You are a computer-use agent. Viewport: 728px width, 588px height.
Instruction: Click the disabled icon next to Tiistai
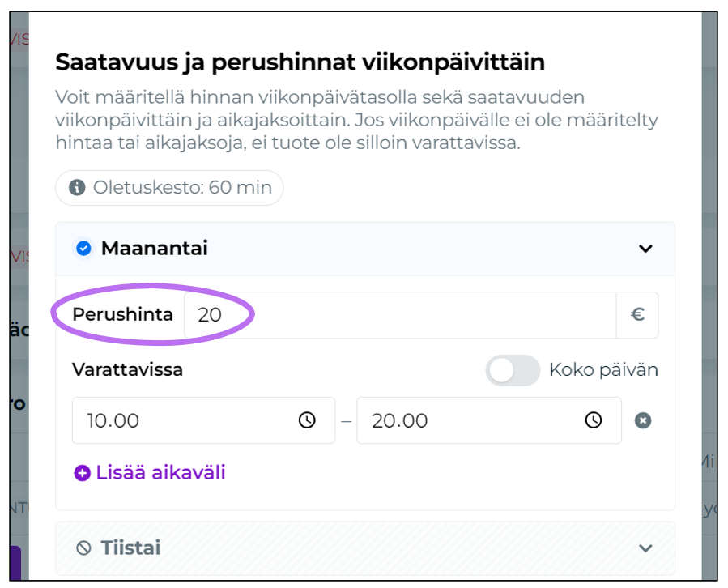click(83, 548)
